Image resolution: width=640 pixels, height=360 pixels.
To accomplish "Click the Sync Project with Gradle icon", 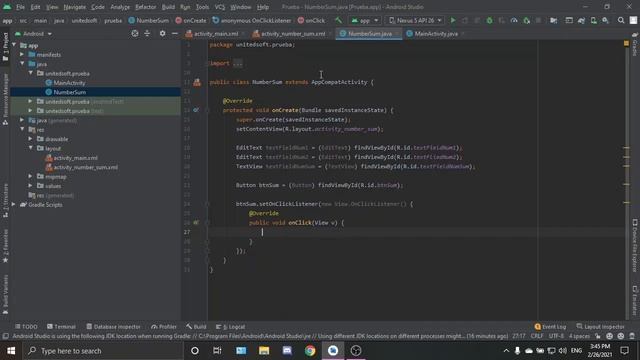I will [581, 20].
